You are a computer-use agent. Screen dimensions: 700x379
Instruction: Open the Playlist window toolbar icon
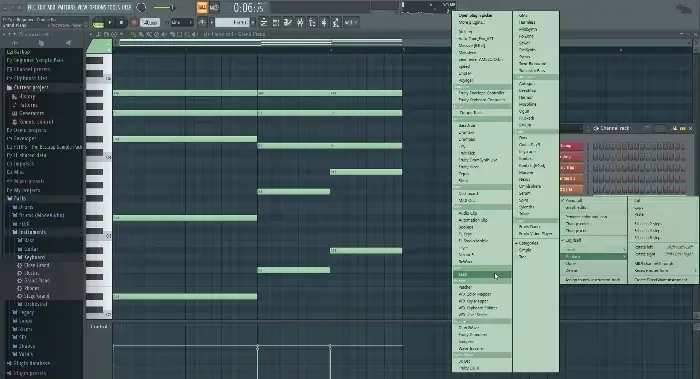264,22
